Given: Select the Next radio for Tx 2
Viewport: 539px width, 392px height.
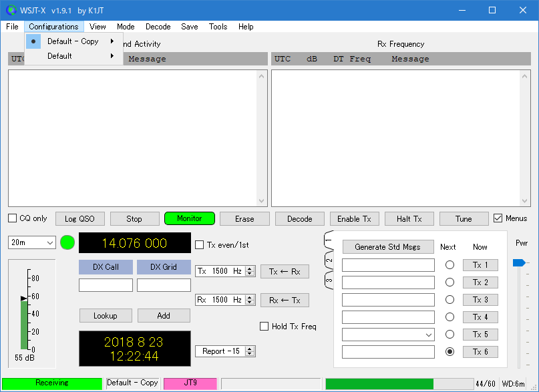Looking at the screenshot, I should (x=450, y=282).
